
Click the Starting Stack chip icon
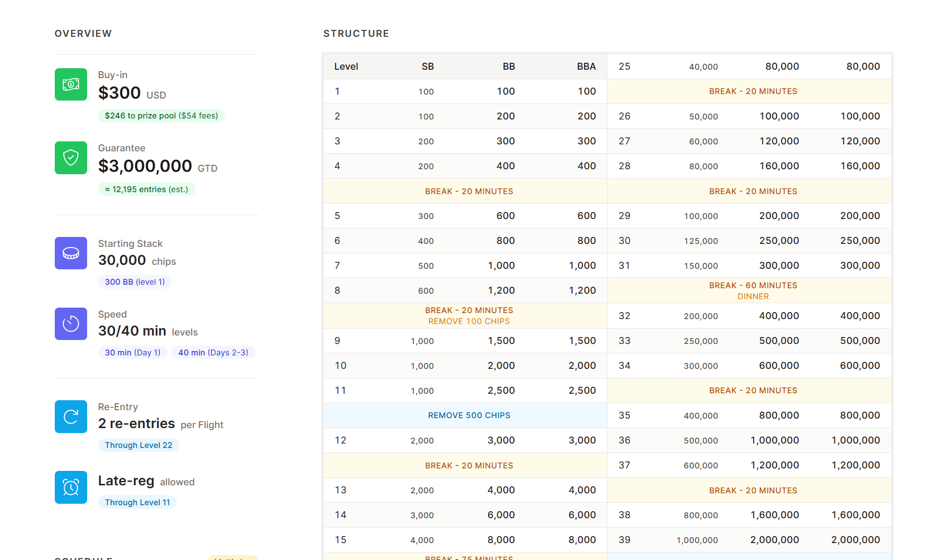pos(71,253)
